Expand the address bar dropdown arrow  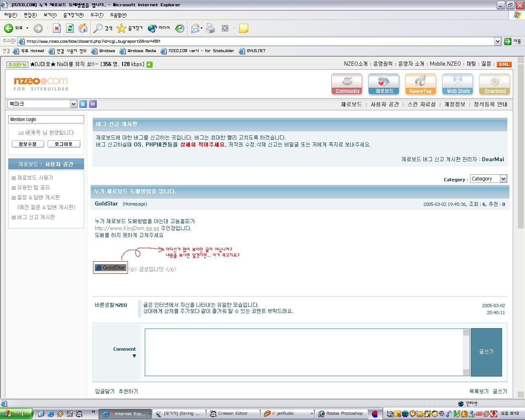click(498, 41)
